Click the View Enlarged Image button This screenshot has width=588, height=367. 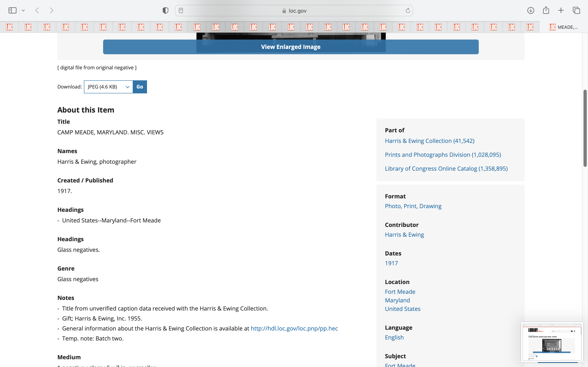pyautogui.click(x=291, y=47)
